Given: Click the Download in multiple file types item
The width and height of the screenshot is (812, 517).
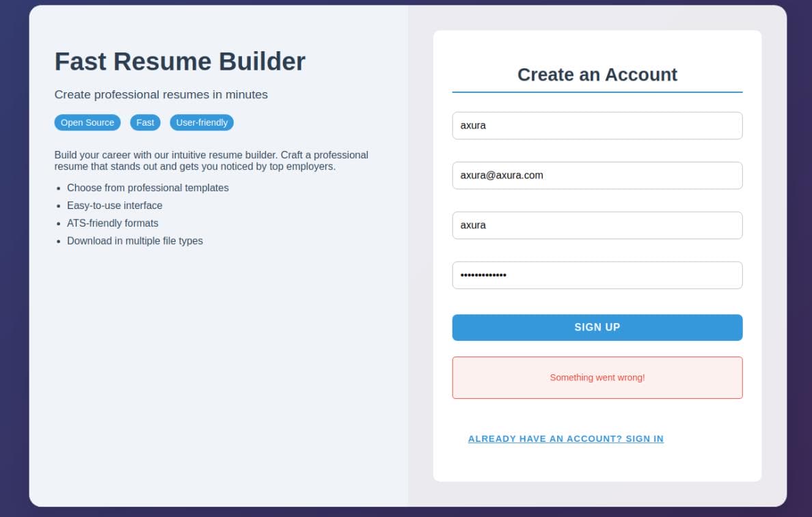Looking at the screenshot, I should tap(135, 240).
